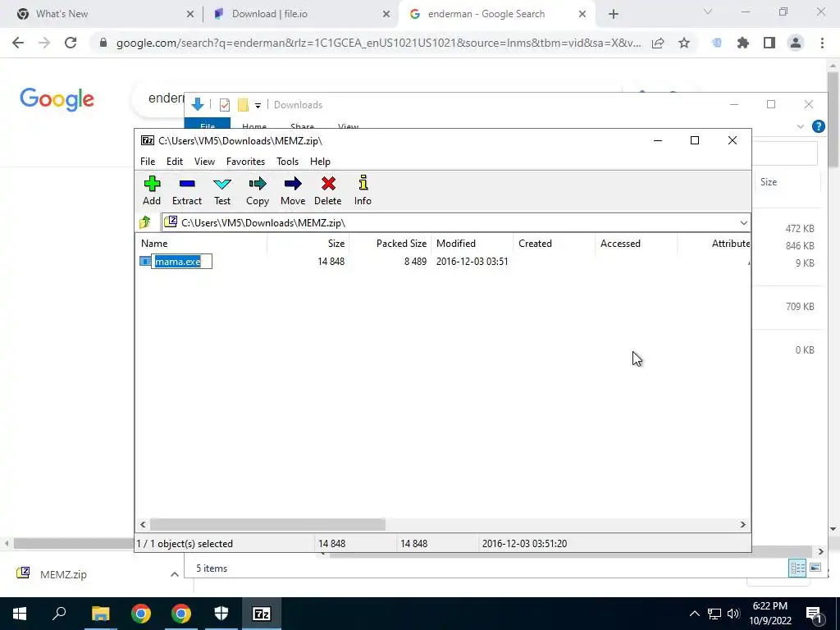This screenshot has height=630, width=840.
Task: Click the red Delete icon
Action: (x=328, y=190)
